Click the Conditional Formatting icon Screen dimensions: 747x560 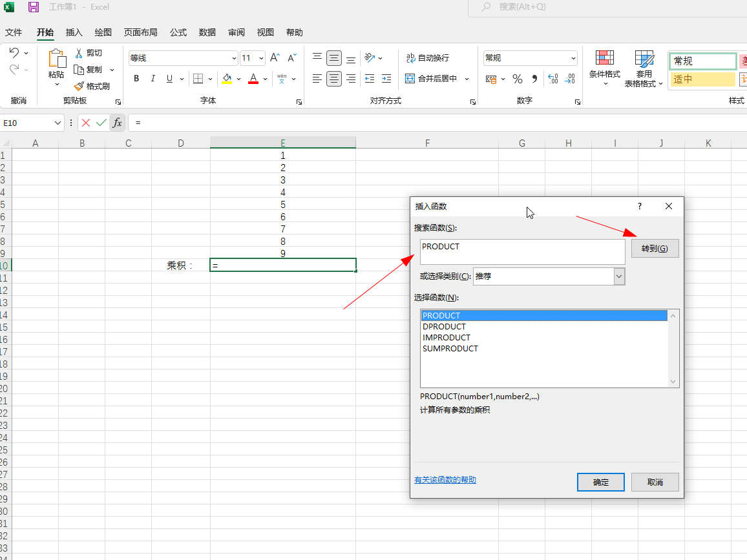coord(604,59)
